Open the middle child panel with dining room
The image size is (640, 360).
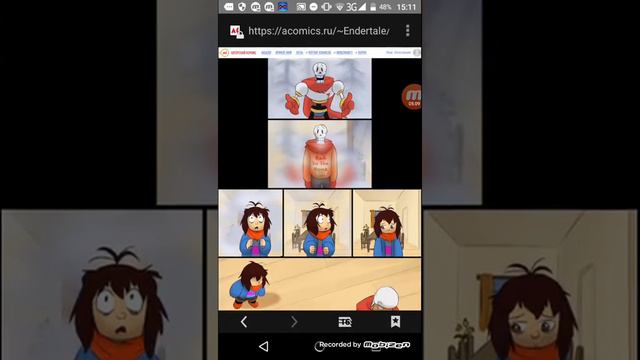tap(318, 223)
